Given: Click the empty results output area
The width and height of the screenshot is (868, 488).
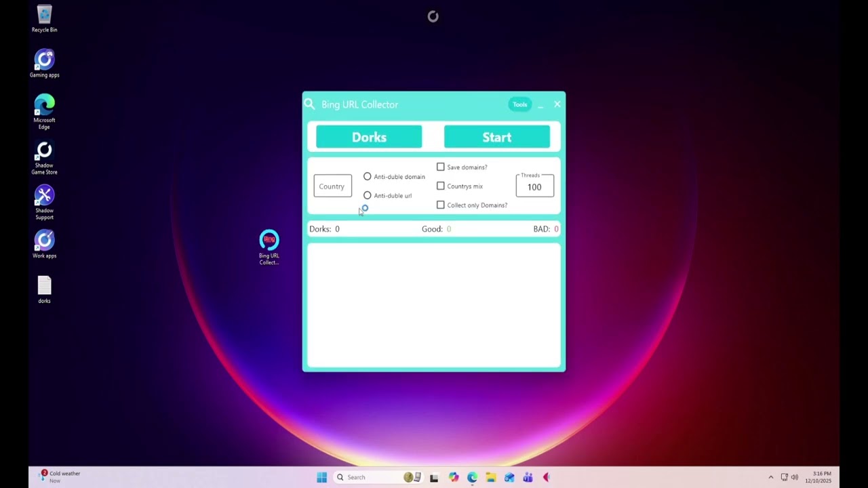Looking at the screenshot, I should pyautogui.click(x=434, y=305).
